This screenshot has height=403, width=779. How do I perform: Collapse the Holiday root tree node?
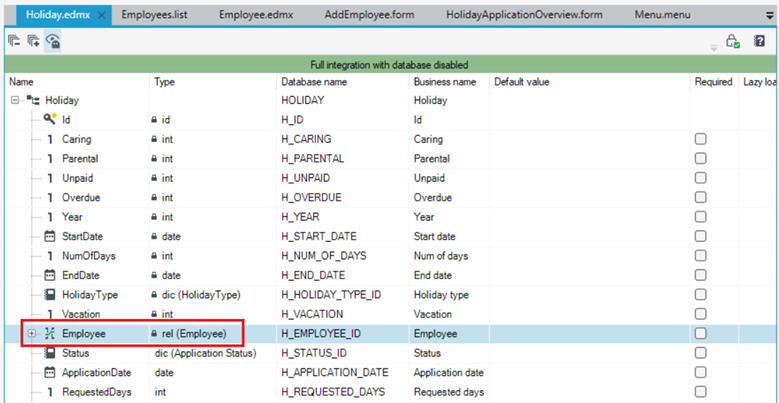click(14, 100)
